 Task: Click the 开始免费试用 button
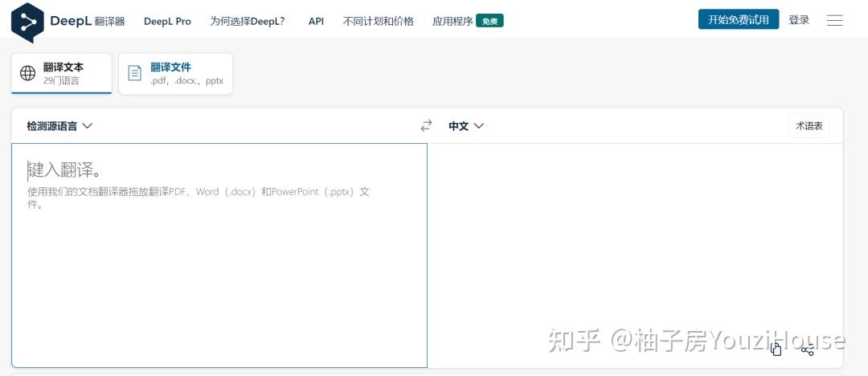point(739,19)
